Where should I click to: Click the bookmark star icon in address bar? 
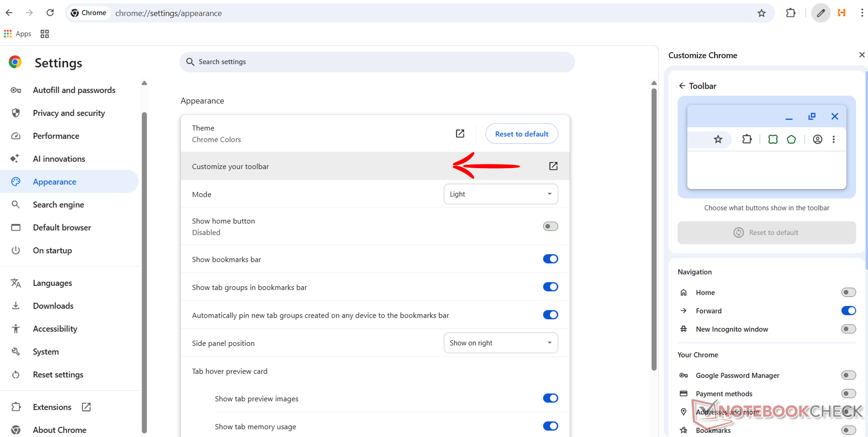coord(761,13)
